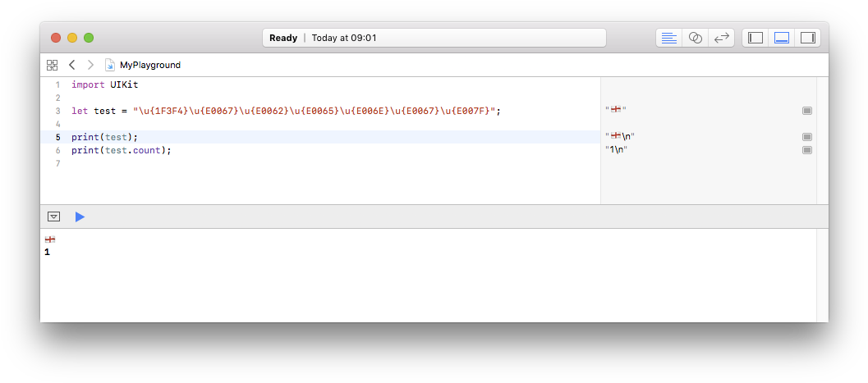Image resolution: width=868 pixels, height=383 pixels.
Task: Open the related items grid menu
Action: coord(52,66)
